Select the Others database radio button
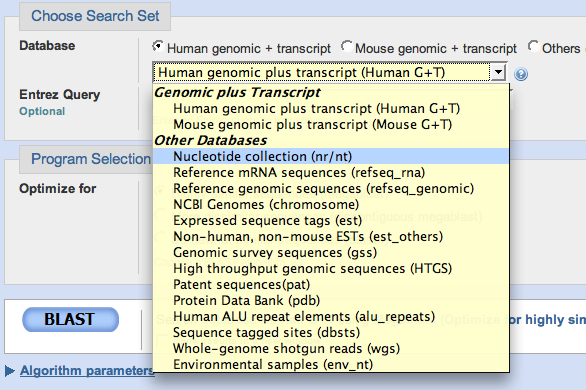The width and height of the screenshot is (586, 390). (x=533, y=47)
